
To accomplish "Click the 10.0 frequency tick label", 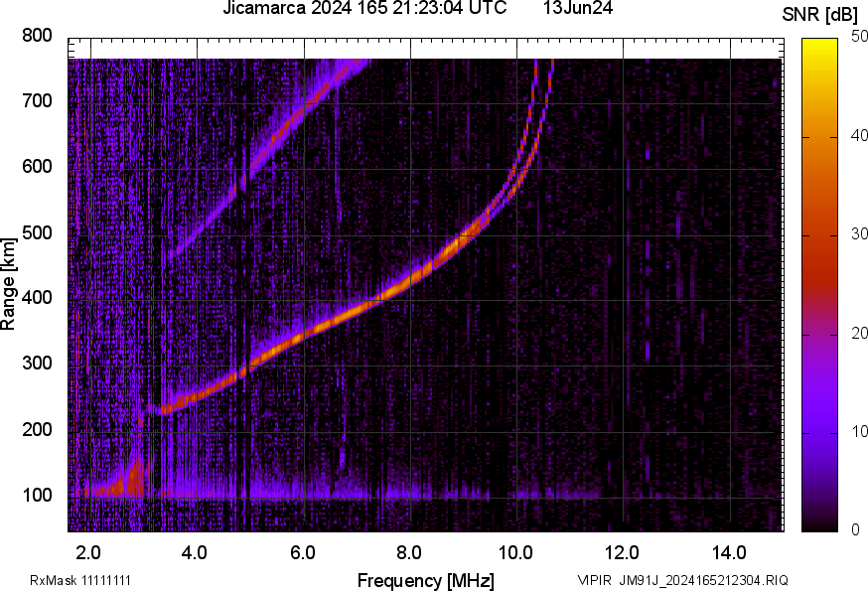I will click(515, 552).
